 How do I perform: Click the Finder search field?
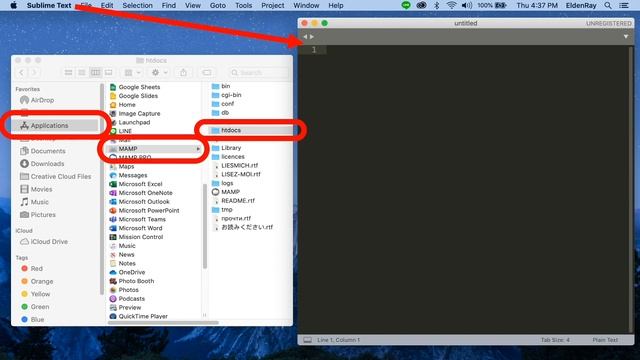(x=258, y=73)
